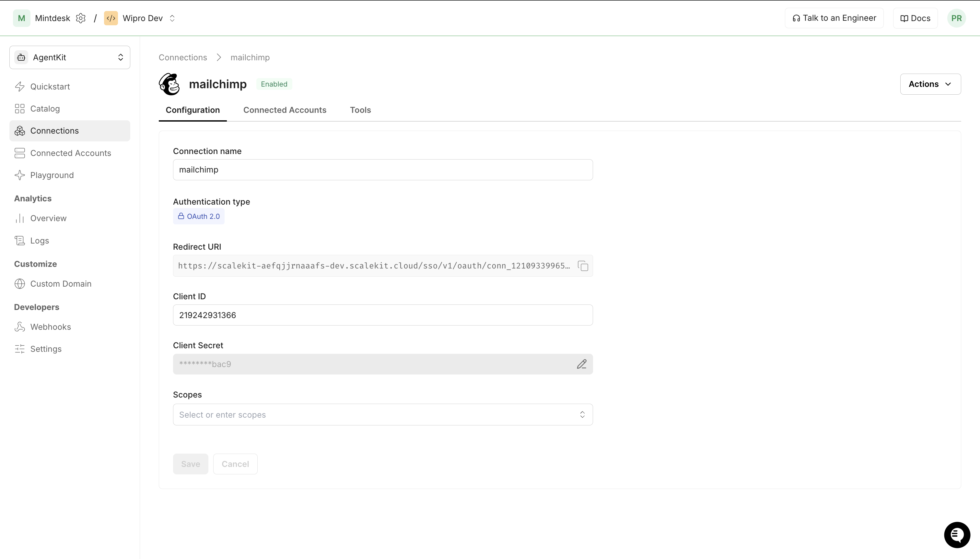Open the Scopes selector
This screenshot has width=980, height=559.
tap(382, 415)
